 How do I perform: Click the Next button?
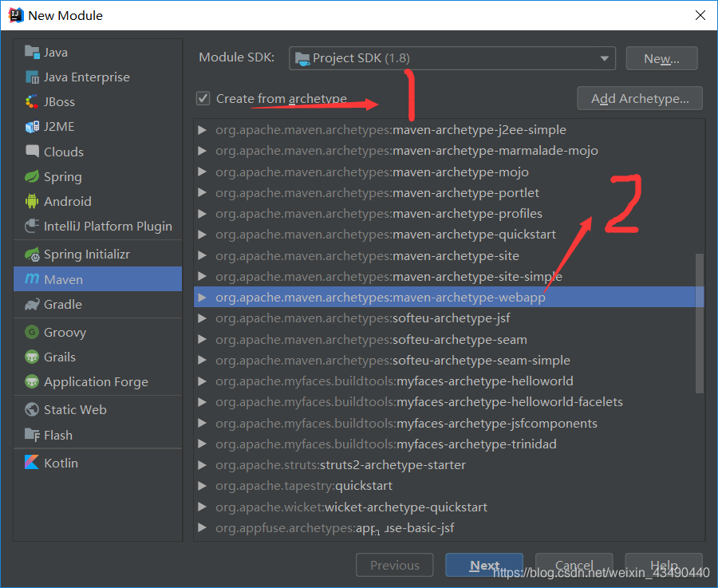point(484,565)
